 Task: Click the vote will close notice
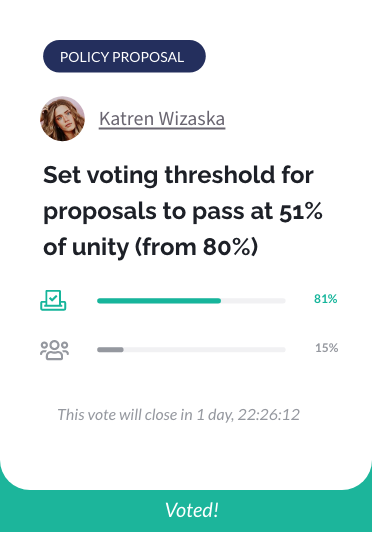[179, 414]
